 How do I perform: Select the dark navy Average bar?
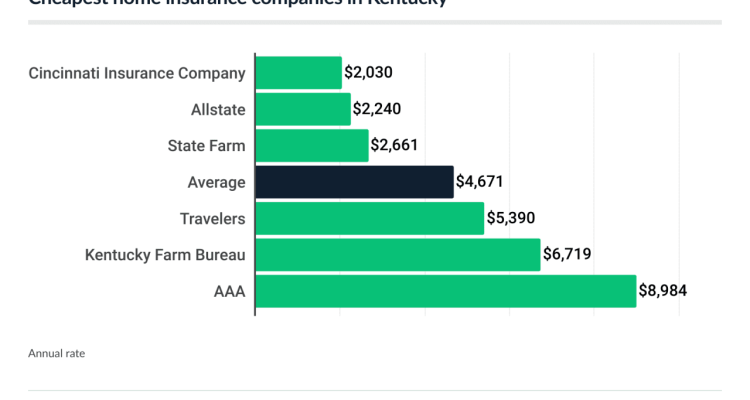[x=355, y=182]
